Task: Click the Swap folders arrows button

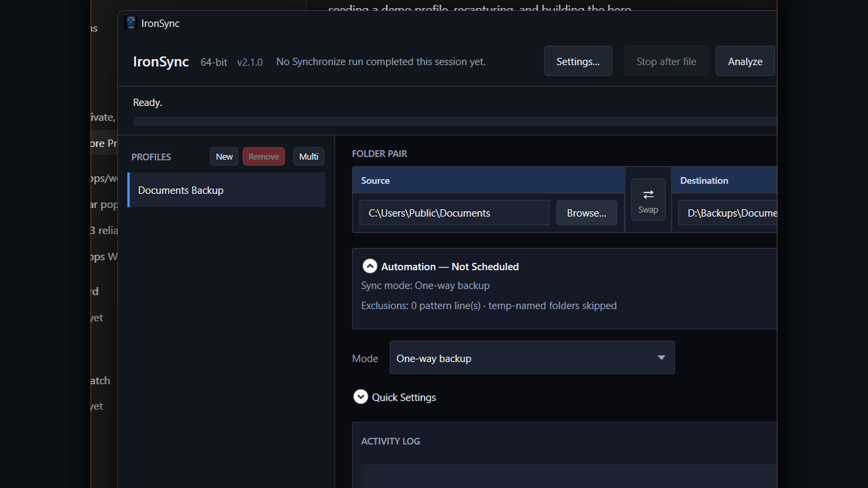Action: coord(648,199)
